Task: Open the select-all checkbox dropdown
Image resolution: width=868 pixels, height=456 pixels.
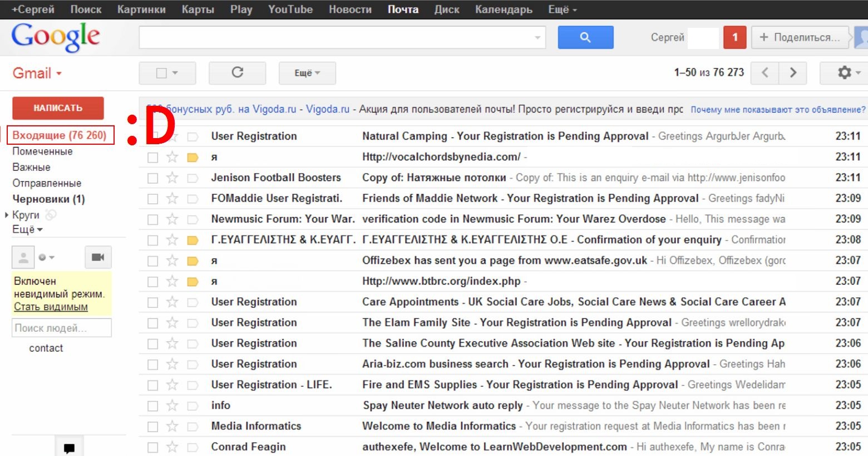Action: pyautogui.click(x=175, y=73)
